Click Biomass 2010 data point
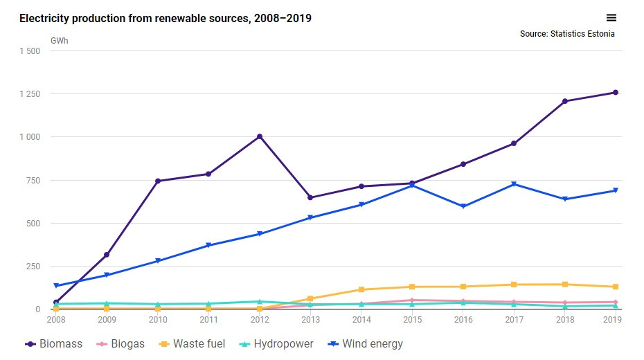 (x=158, y=181)
